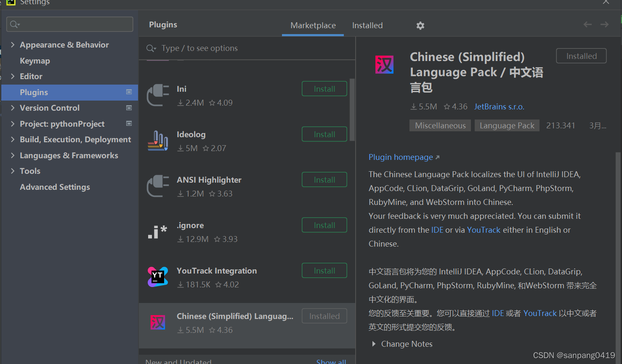Install the Ideolog plugin
The height and width of the screenshot is (364, 622).
[324, 134]
